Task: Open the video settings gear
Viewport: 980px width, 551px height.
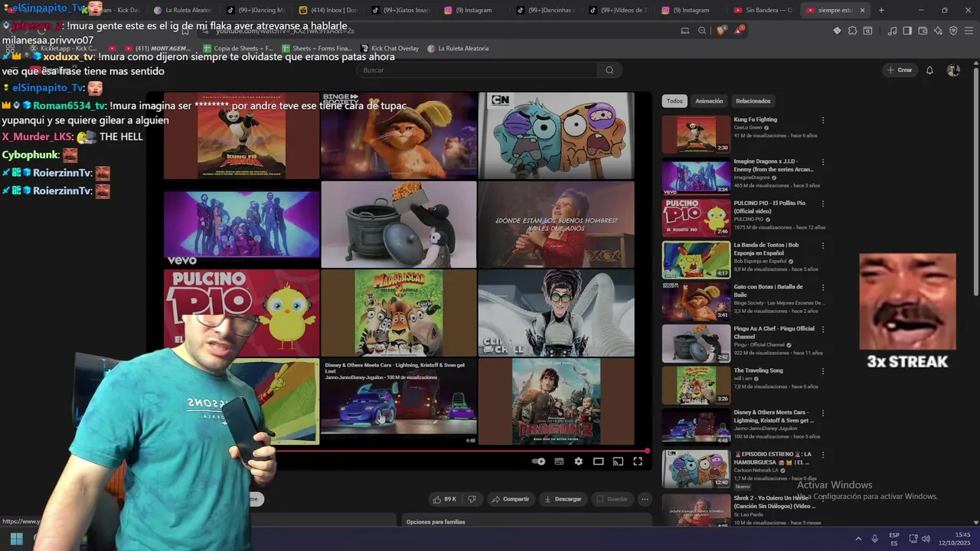Action: pyautogui.click(x=579, y=461)
